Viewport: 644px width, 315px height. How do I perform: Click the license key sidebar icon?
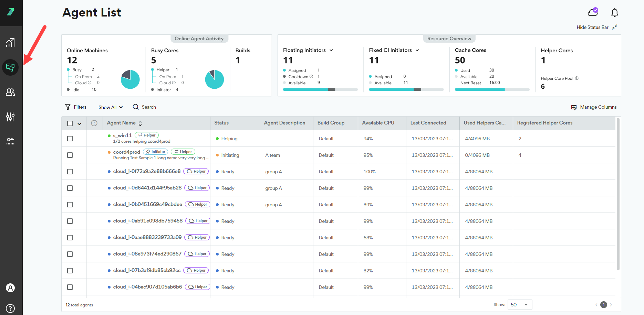(x=10, y=141)
